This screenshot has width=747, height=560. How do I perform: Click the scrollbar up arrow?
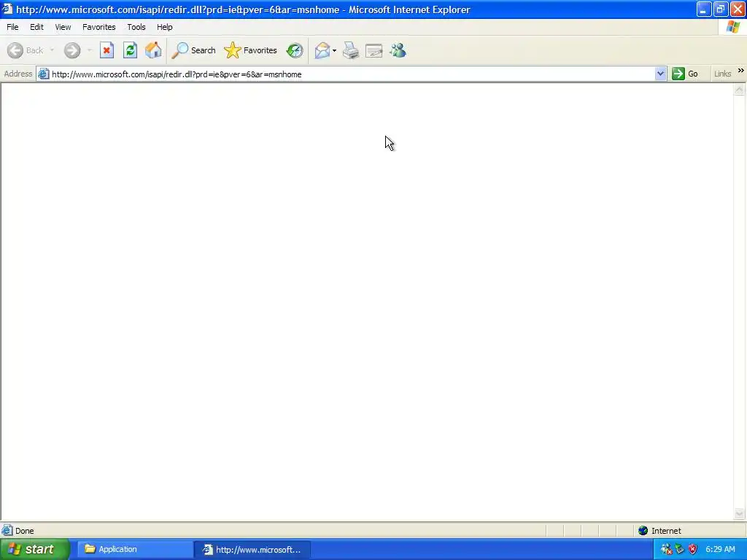click(740, 90)
